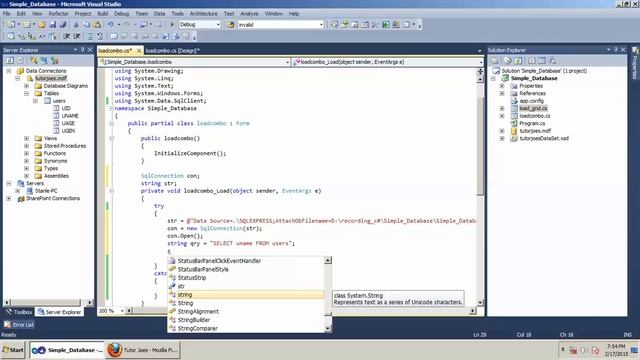Close the loadcombo.cs tab

coord(139,51)
